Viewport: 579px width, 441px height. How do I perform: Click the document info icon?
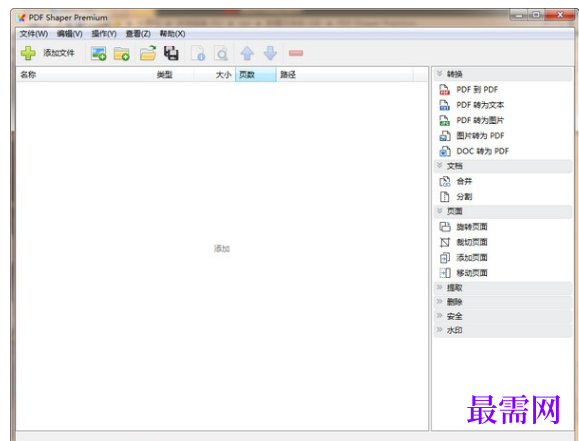coord(198,53)
